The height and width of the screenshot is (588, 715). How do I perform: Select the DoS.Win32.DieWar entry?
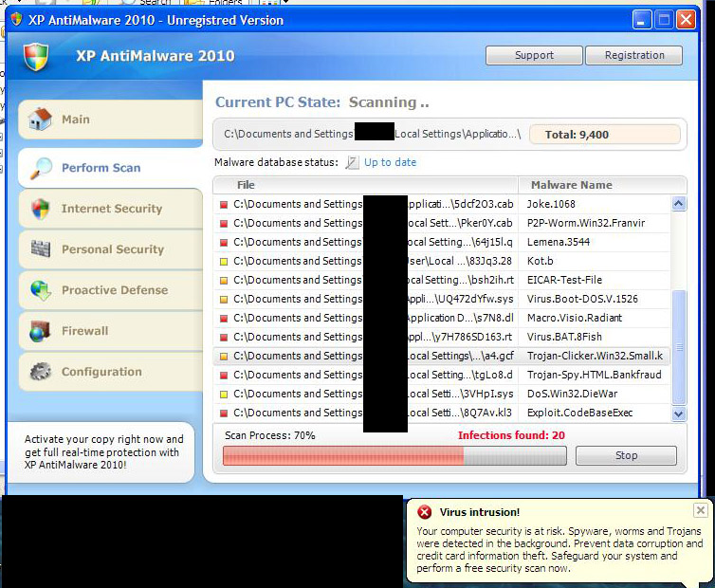coord(572,394)
